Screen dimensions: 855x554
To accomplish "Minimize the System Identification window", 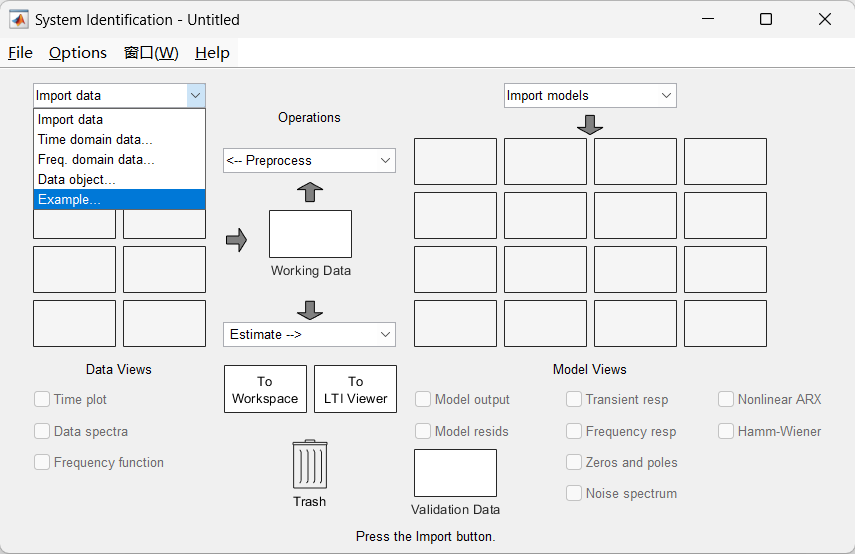I will [x=708, y=19].
